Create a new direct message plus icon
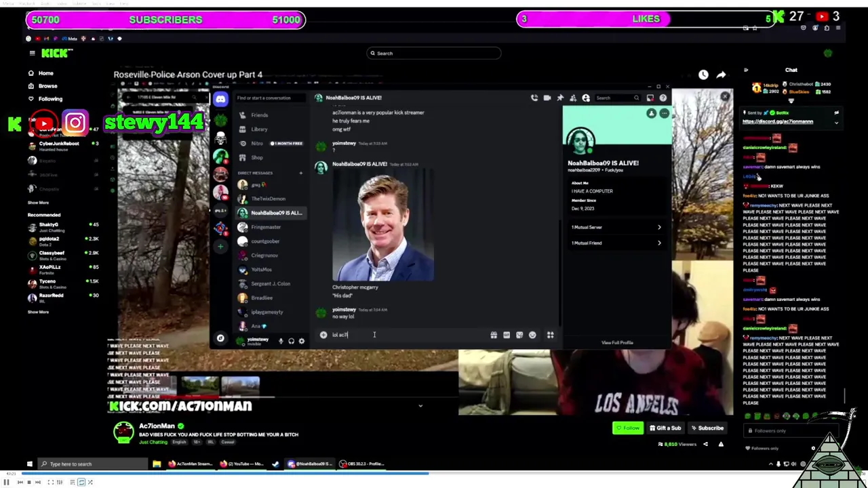 pyautogui.click(x=300, y=173)
